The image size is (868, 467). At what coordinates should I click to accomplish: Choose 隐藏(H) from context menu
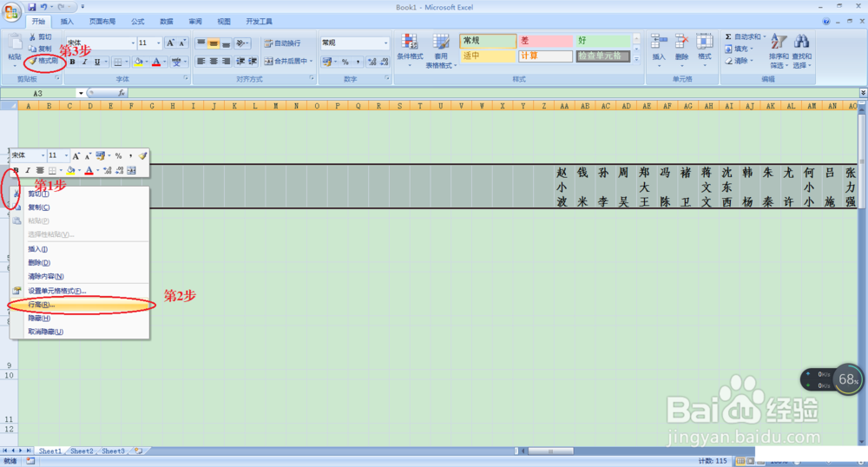pos(80,319)
